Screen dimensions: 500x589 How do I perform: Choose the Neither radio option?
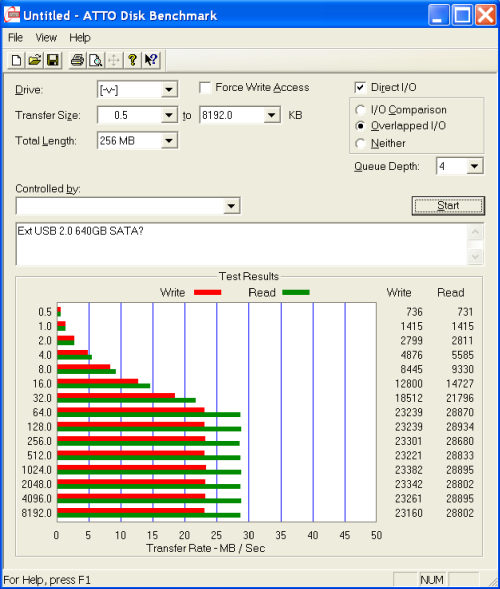tap(360, 143)
